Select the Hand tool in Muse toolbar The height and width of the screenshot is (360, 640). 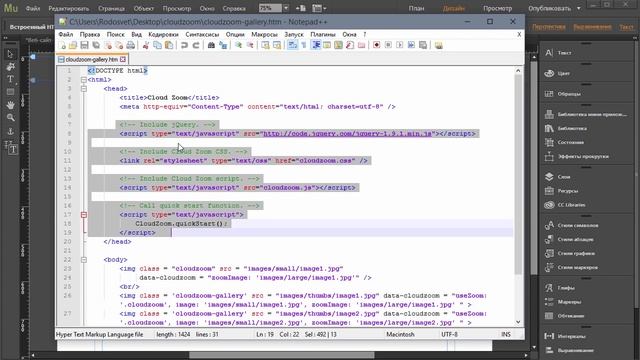(11, 105)
